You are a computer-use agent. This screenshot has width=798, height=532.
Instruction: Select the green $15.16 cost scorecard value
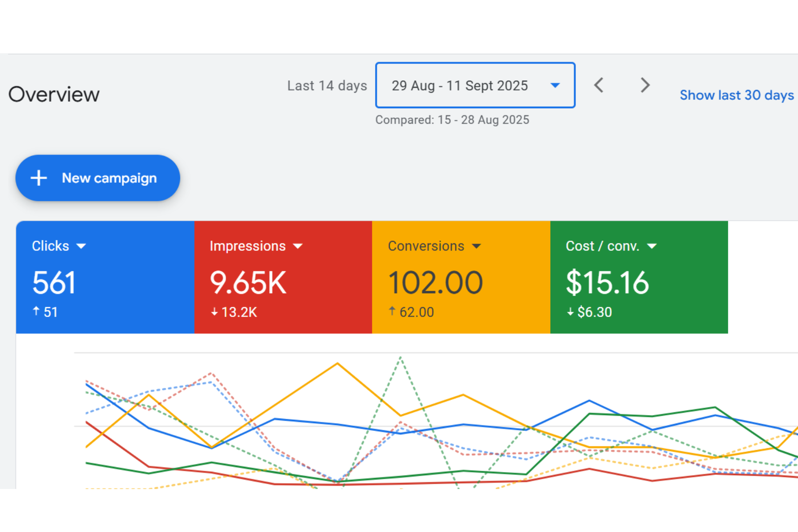point(607,283)
